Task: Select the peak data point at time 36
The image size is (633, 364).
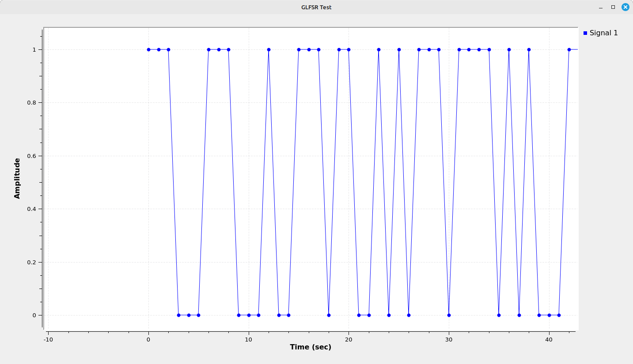Action: (509, 49)
